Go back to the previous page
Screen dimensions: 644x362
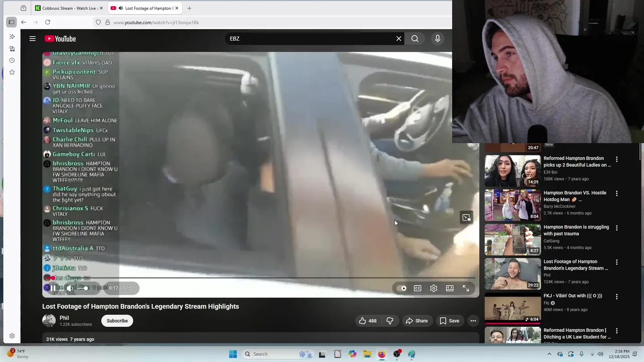[23, 22]
